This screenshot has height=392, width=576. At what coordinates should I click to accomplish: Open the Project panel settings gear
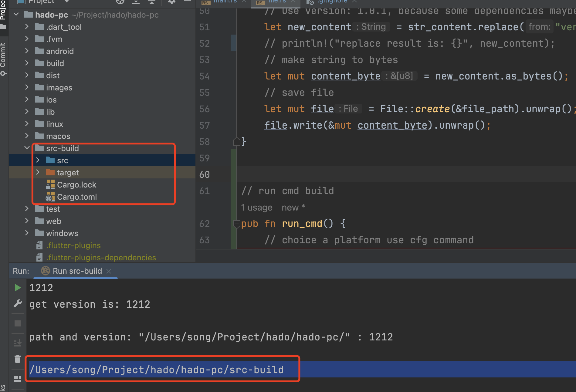click(172, 2)
